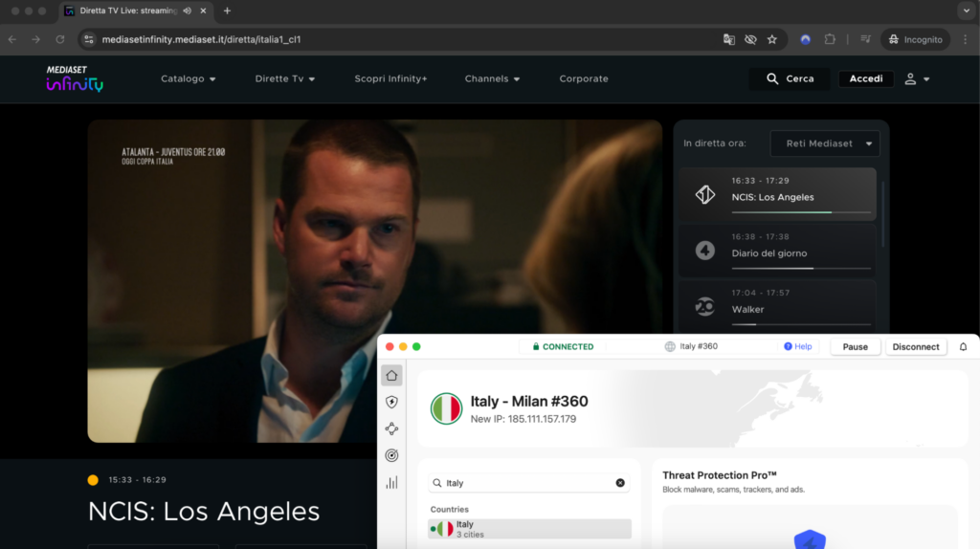
Task: Select the Diretta TV Live browser tab
Action: click(x=136, y=11)
